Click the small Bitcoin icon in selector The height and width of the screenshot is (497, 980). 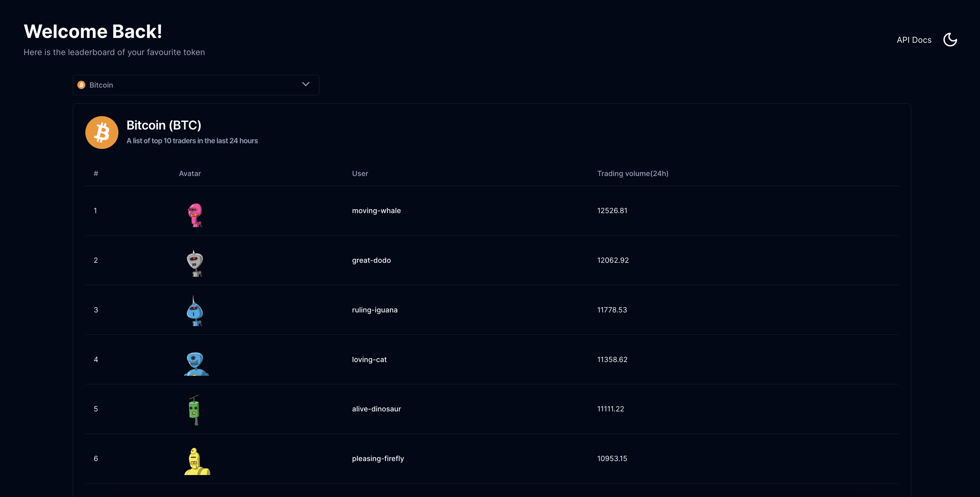pos(81,85)
